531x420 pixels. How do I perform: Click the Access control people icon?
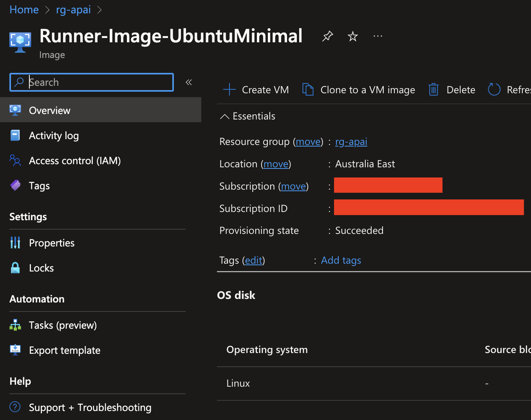(x=15, y=160)
